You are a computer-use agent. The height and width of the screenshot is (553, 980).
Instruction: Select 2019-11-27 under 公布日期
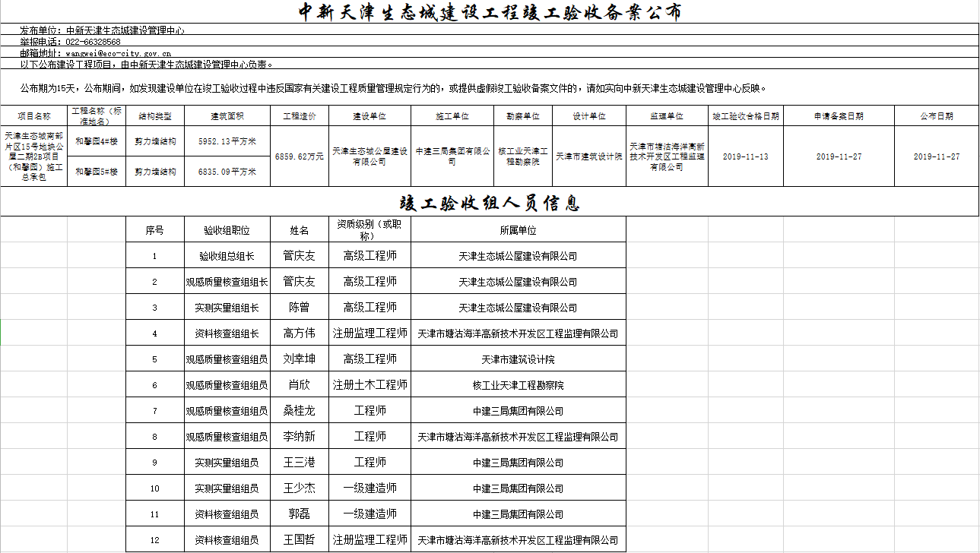coord(937,156)
